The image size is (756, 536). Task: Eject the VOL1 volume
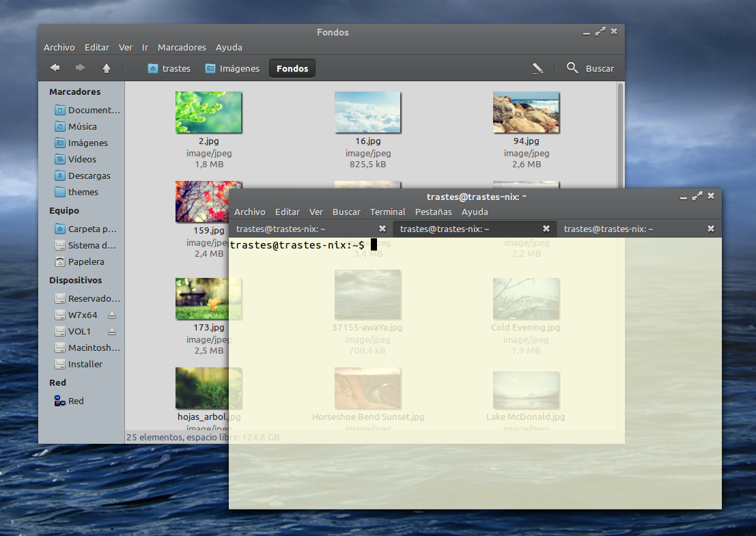(x=112, y=331)
